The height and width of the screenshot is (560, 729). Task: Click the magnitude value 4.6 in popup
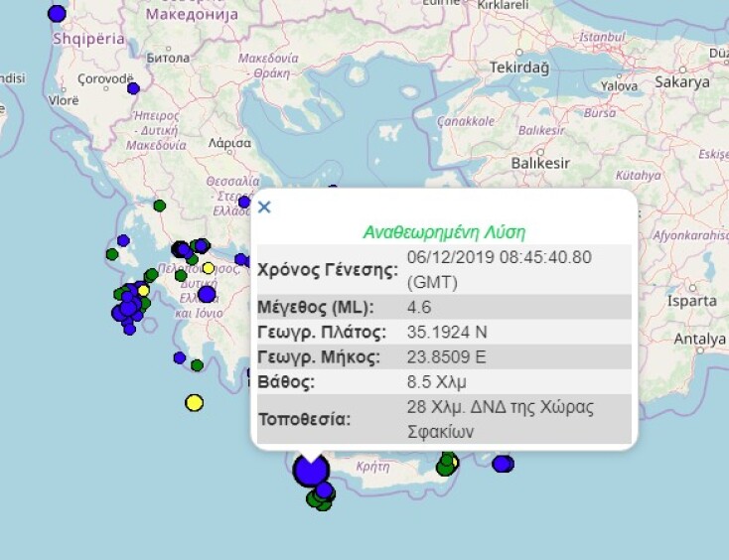[419, 307]
